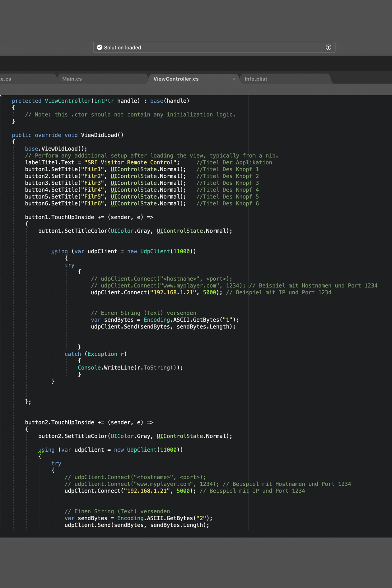Close the ViewController.cs tab
Image resolution: width=392 pixels, height=588 pixels.
pyautogui.click(x=234, y=79)
